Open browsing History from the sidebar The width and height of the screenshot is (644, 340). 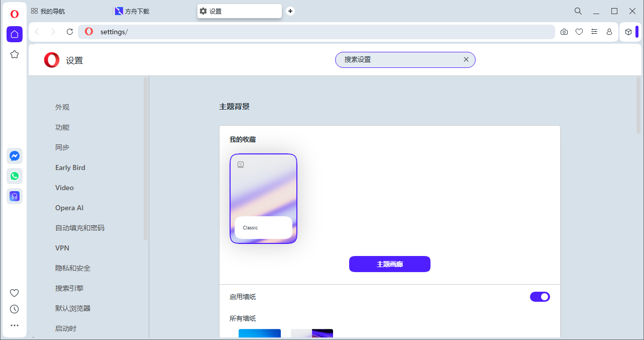click(14, 309)
